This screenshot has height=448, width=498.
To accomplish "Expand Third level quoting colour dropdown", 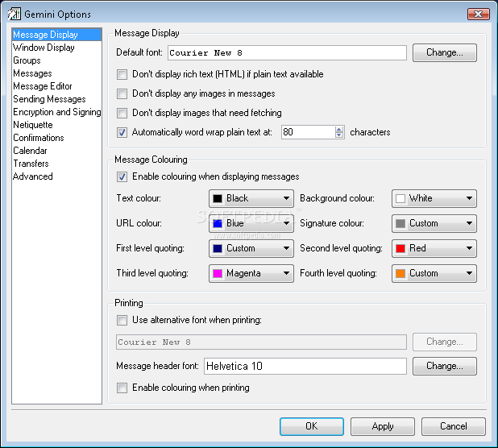I will (x=251, y=273).
